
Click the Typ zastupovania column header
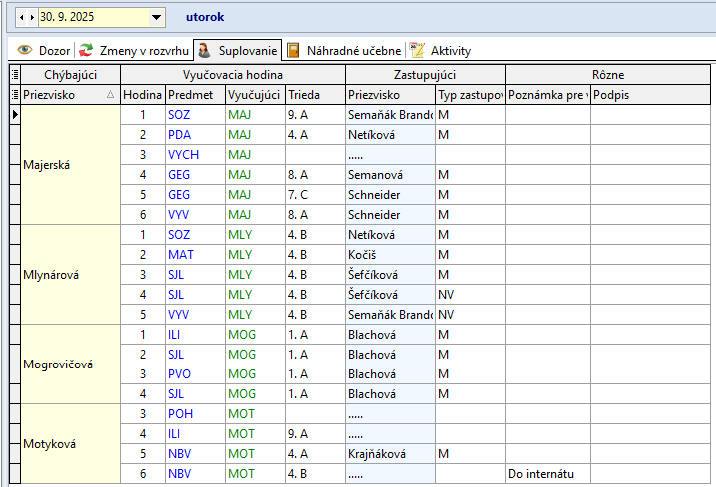pos(469,94)
